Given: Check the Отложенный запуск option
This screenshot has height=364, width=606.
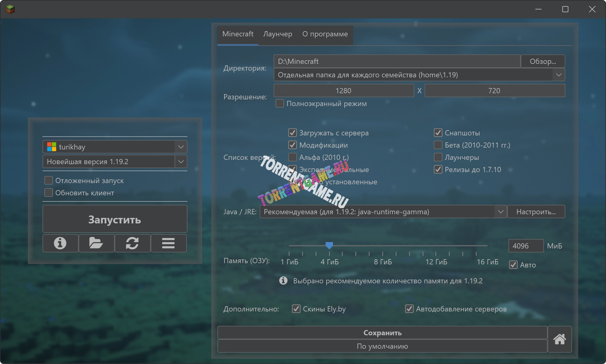Looking at the screenshot, I should click(49, 181).
